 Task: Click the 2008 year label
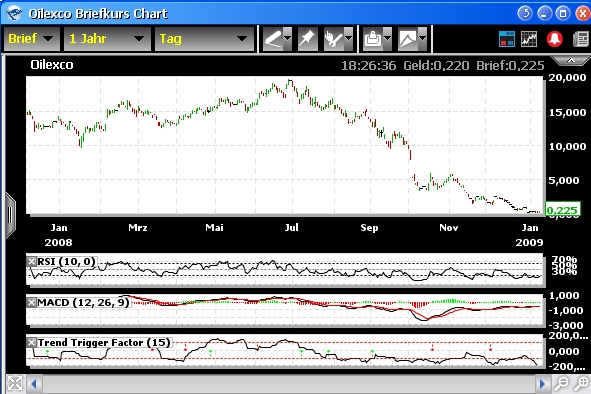(x=58, y=242)
